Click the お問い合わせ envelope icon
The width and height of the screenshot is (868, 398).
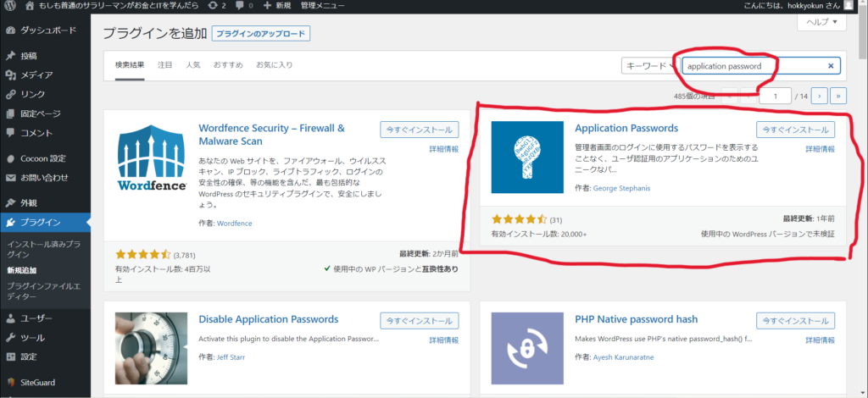pos(10,178)
